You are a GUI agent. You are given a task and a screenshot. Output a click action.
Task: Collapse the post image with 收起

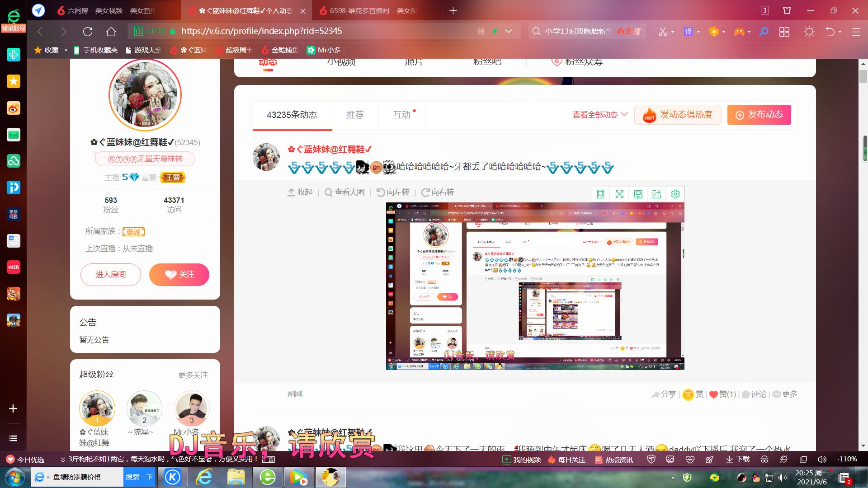pos(300,192)
